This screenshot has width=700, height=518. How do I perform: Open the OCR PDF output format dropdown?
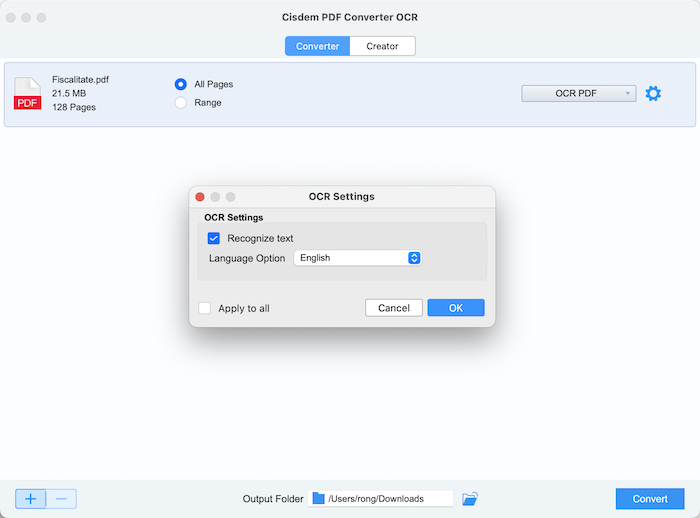(x=579, y=93)
